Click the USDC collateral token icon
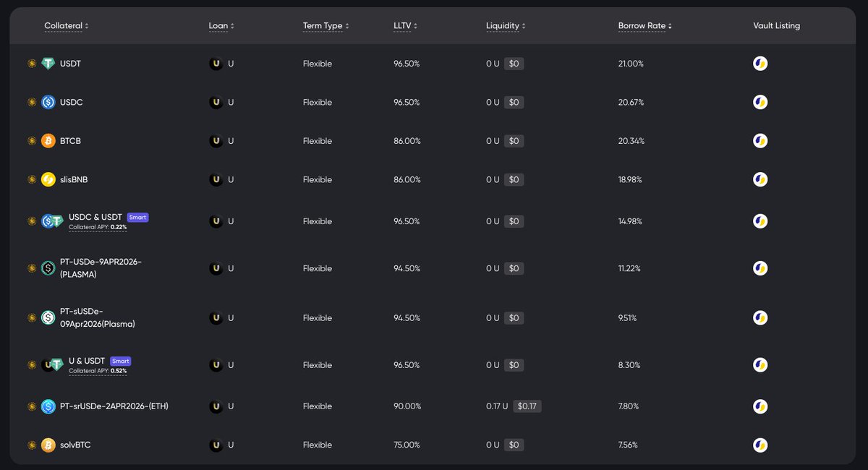The height and width of the screenshot is (470, 868). [48, 103]
